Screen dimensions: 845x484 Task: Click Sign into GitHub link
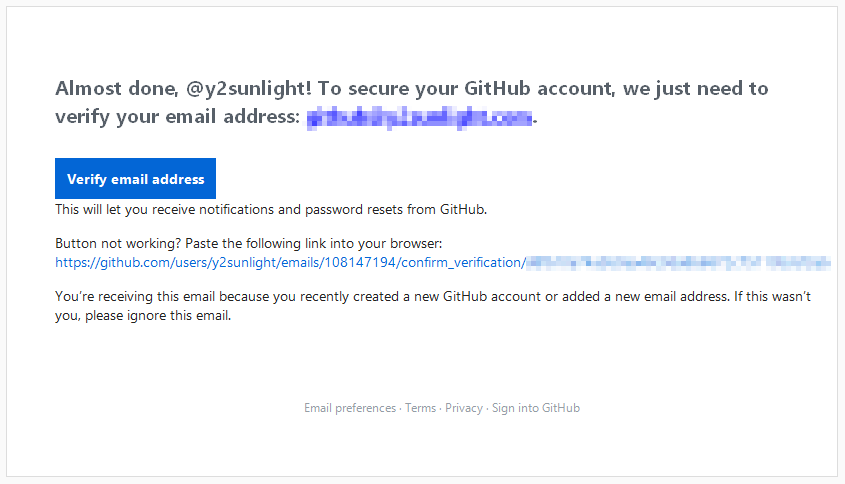pos(536,408)
